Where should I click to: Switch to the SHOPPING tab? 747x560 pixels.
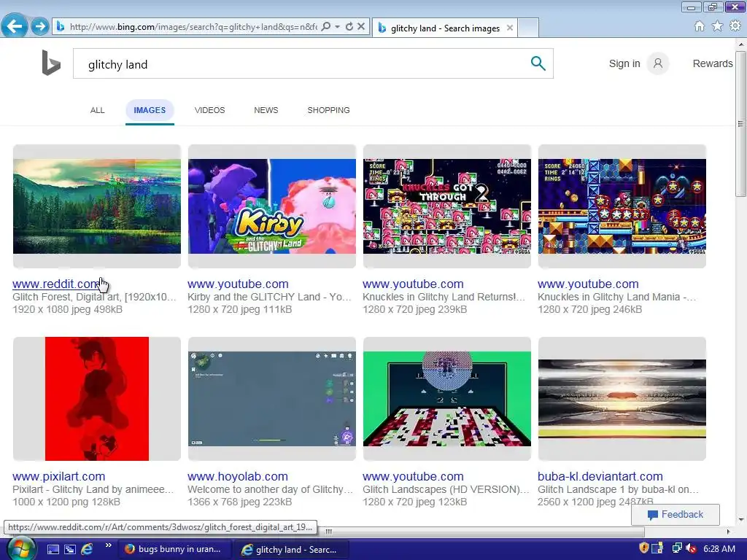coord(328,110)
